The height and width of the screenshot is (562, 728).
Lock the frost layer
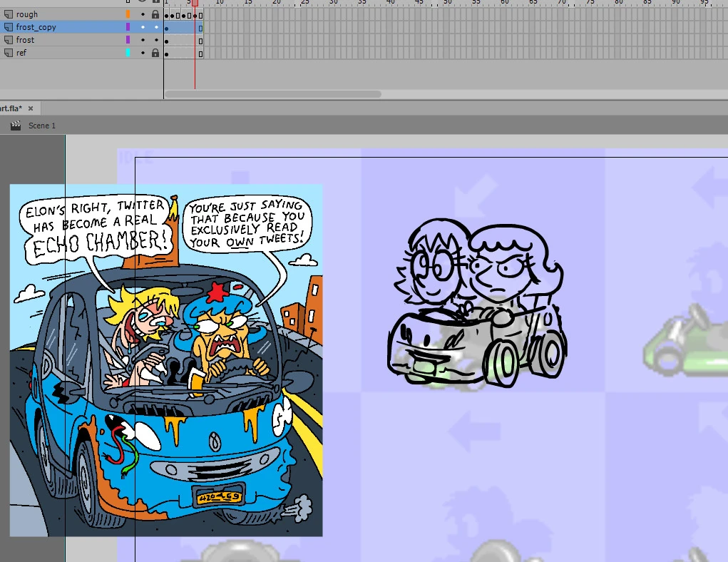pos(156,40)
